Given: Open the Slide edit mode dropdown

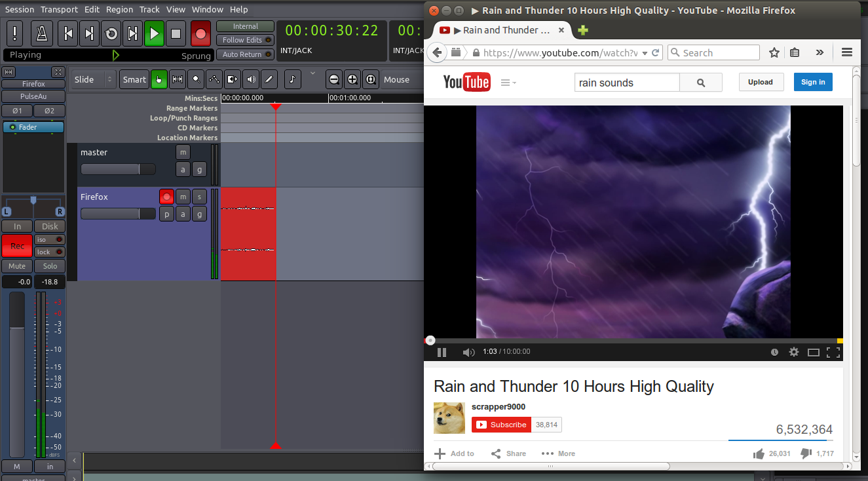Looking at the screenshot, I should (x=93, y=79).
